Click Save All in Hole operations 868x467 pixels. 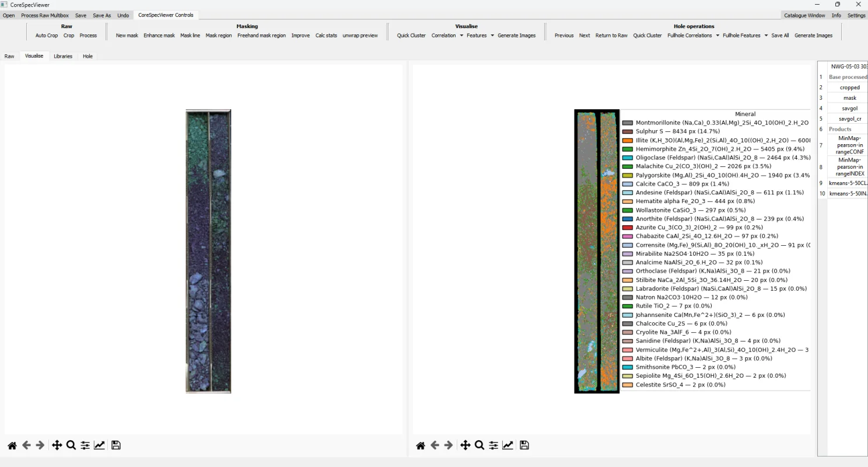[780, 36]
